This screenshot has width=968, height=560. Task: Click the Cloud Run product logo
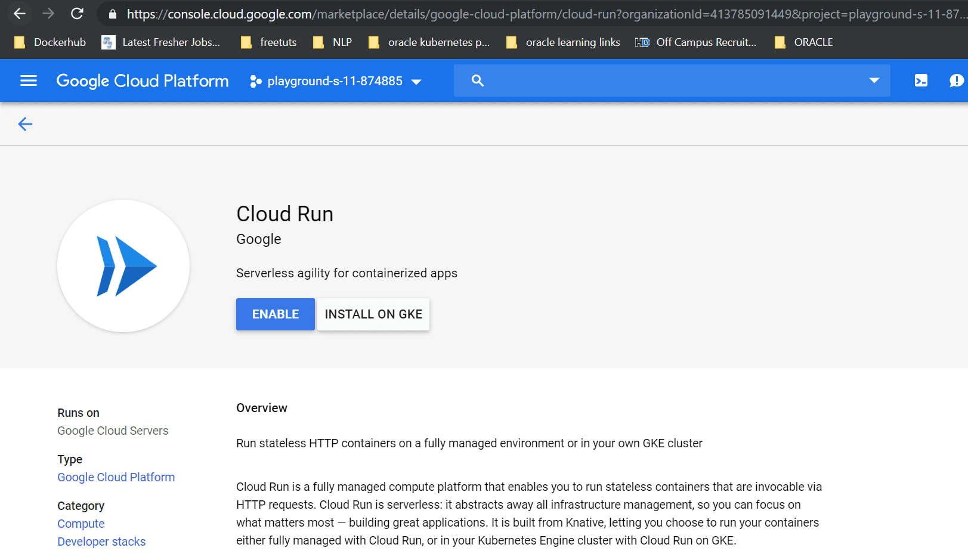123,267
